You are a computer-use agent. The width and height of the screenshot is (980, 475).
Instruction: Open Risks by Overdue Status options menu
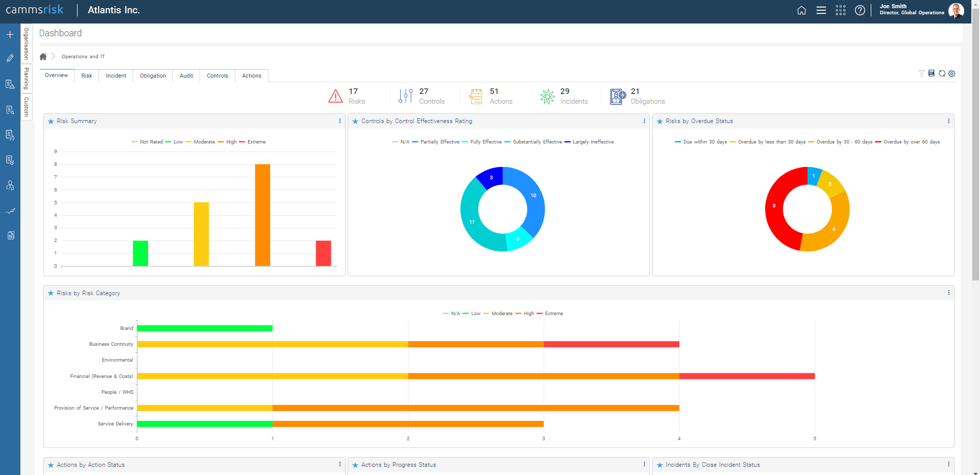(949, 121)
